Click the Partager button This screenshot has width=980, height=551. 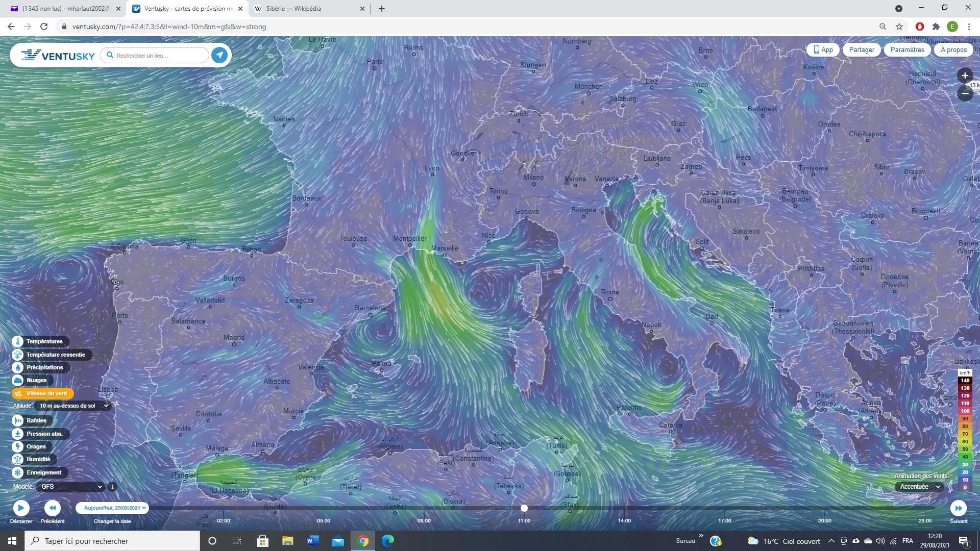pos(862,49)
